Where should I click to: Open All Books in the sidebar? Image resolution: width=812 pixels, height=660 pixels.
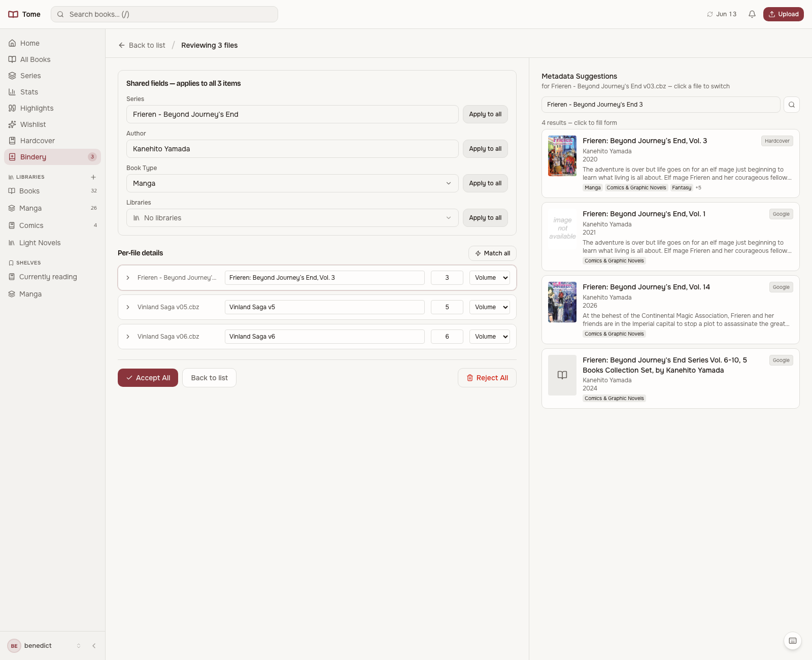(53, 59)
